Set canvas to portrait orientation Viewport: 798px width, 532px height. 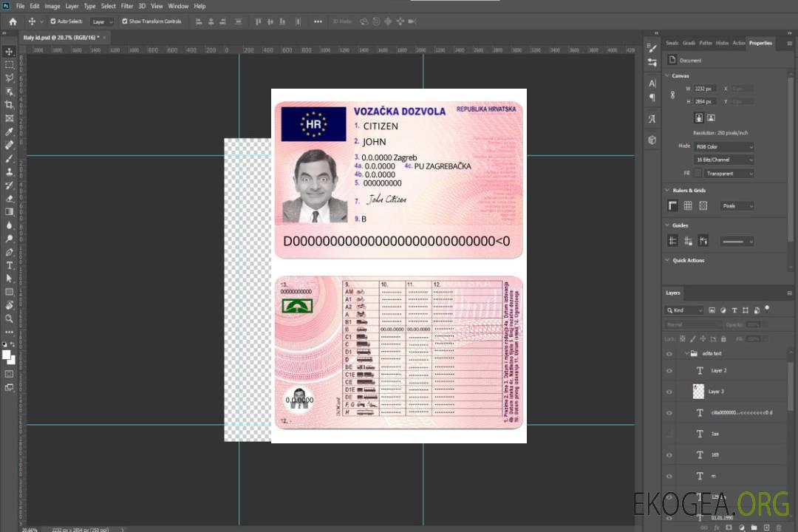point(699,118)
